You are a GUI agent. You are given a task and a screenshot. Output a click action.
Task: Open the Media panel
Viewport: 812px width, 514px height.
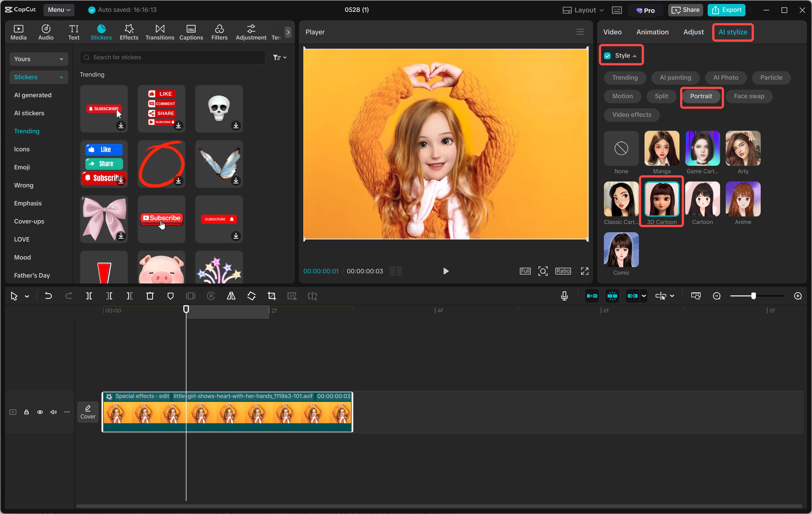[19, 32]
